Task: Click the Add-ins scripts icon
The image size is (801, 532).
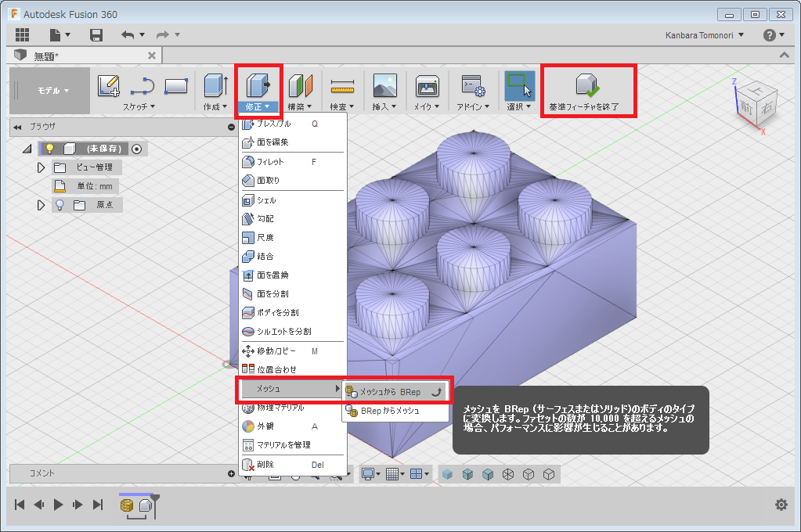Action: tap(473, 85)
